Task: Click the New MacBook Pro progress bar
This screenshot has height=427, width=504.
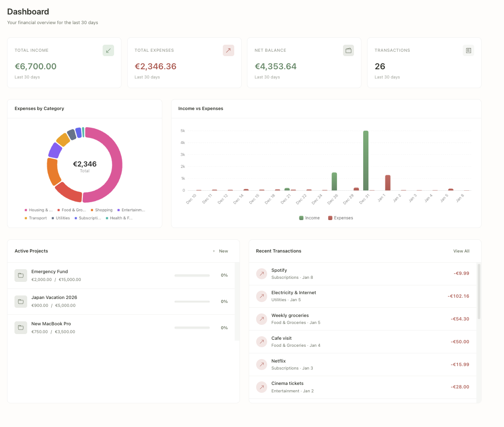Action: tap(192, 327)
